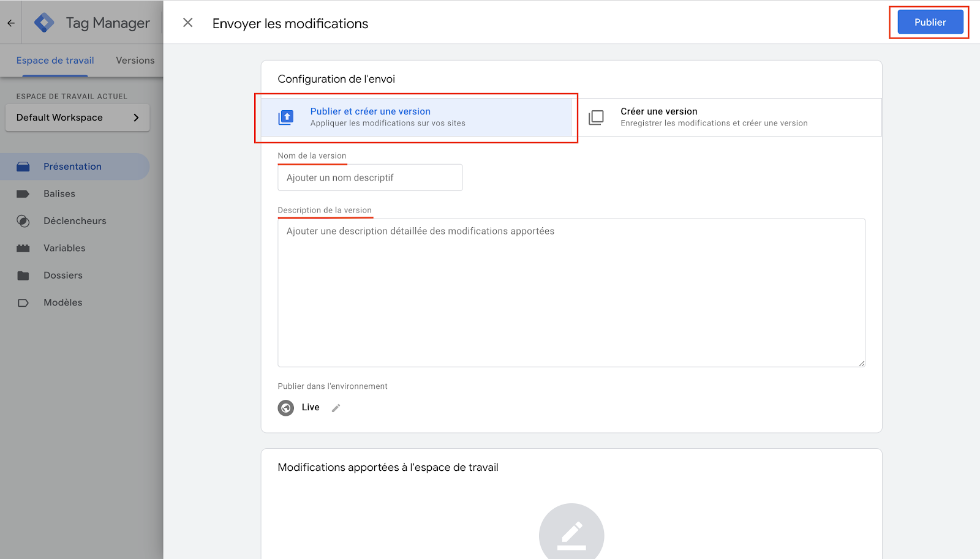Click the Variables brick icon
Screen dimensions: 980x559
(23, 249)
